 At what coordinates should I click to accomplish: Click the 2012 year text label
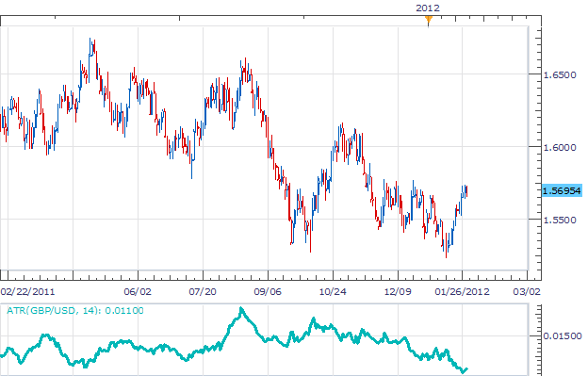click(x=428, y=8)
